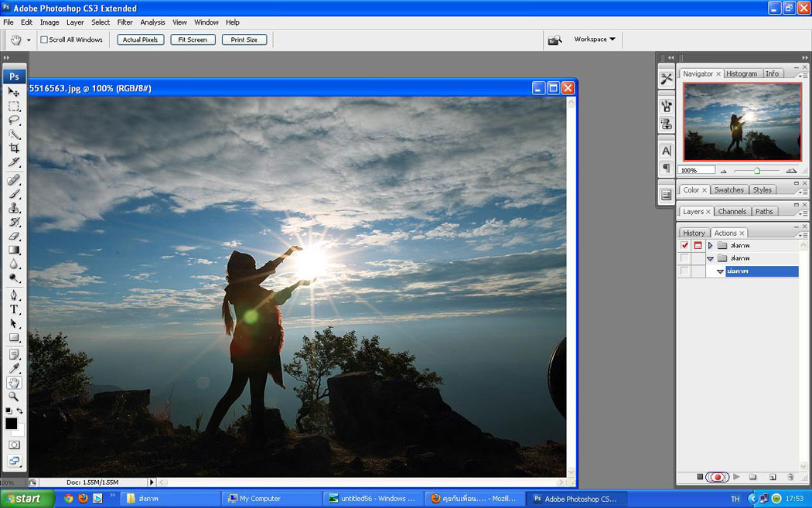The image size is (812, 508).
Task: Pick the Clone Stamp tool
Action: [14, 208]
